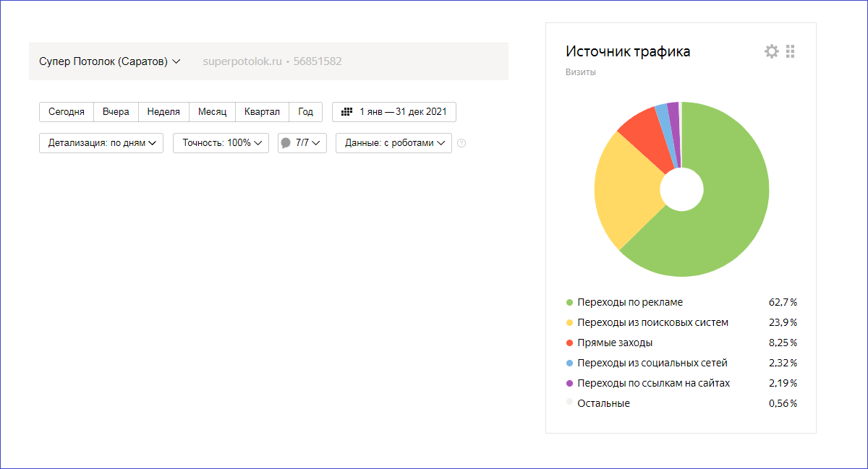Select the Квартал period tab

262,112
